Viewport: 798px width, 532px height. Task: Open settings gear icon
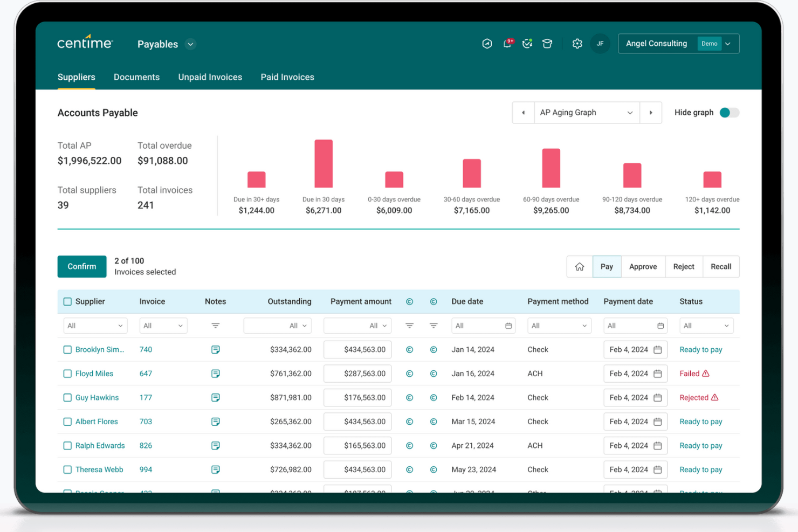tap(577, 44)
